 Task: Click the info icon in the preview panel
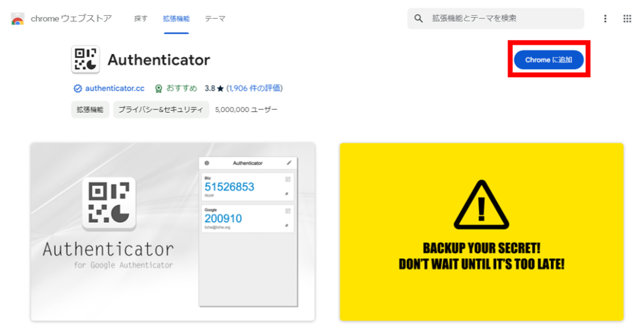[206, 163]
